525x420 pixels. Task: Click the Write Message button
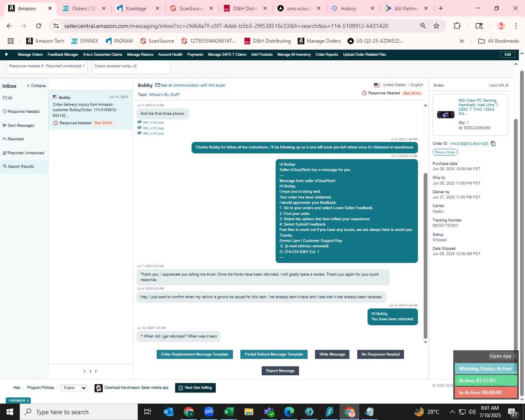332,354
